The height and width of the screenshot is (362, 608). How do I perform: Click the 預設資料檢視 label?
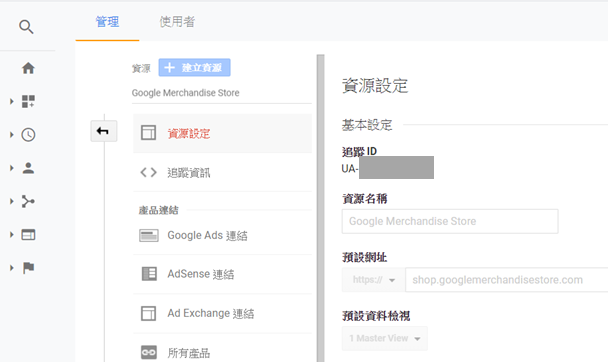376,315
